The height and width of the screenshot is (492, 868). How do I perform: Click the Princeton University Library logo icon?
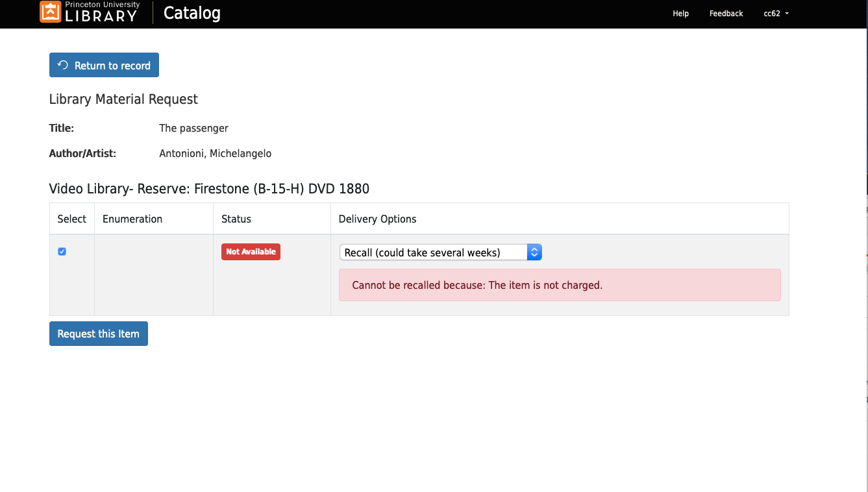pos(51,12)
